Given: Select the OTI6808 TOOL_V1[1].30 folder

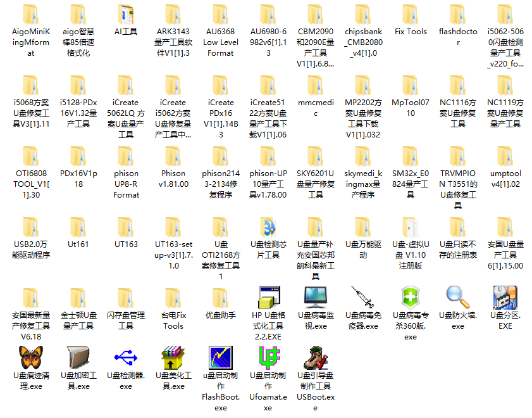Looking at the screenshot, I should pyautogui.click(x=31, y=156).
